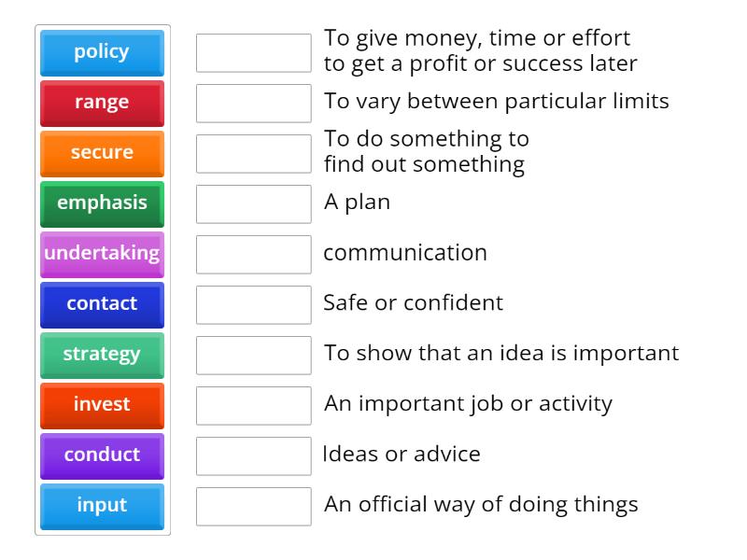Pick the green 'strategy' word tile
Image resolution: width=747 pixels, height=560 pixels.
pos(102,355)
